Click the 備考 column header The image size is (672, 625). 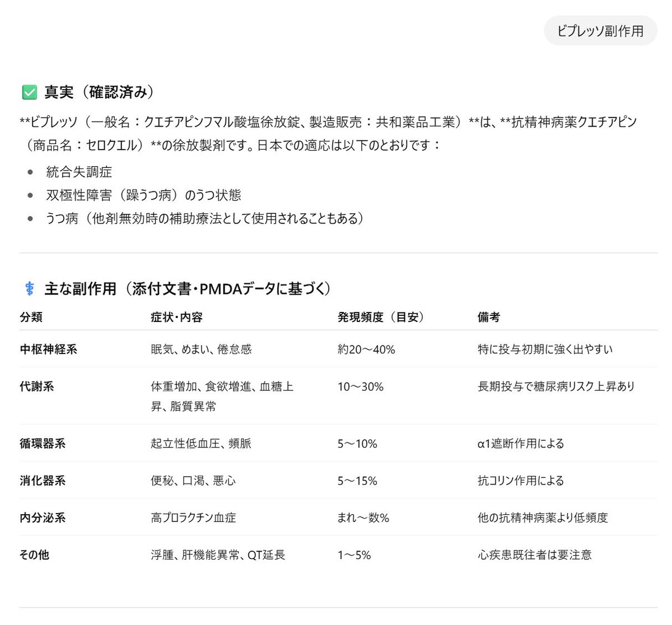(x=489, y=317)
